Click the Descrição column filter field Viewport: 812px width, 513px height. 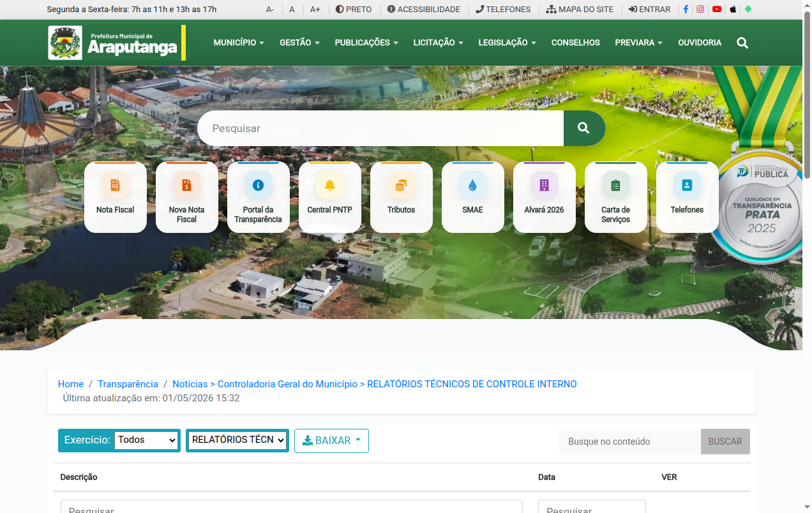[292, 507]
